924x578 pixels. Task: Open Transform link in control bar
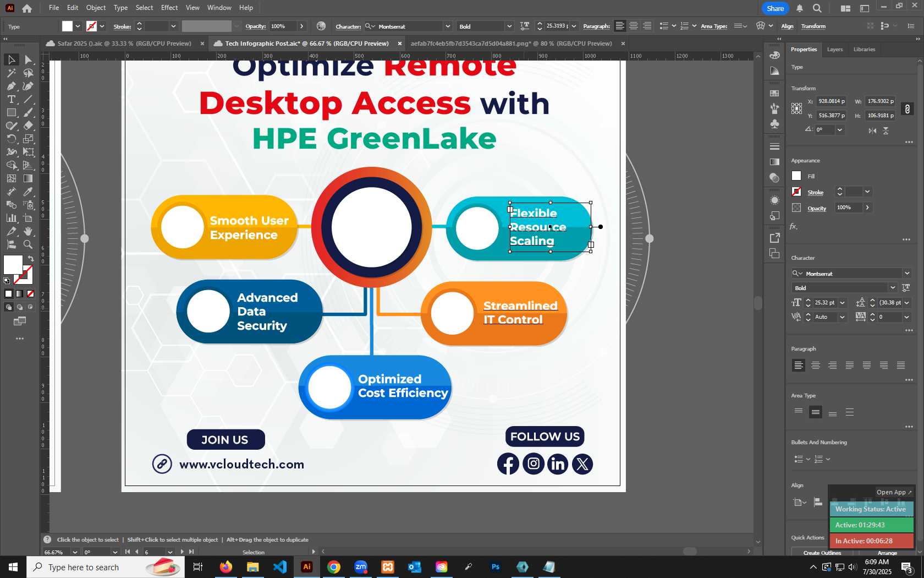(813, 26)
